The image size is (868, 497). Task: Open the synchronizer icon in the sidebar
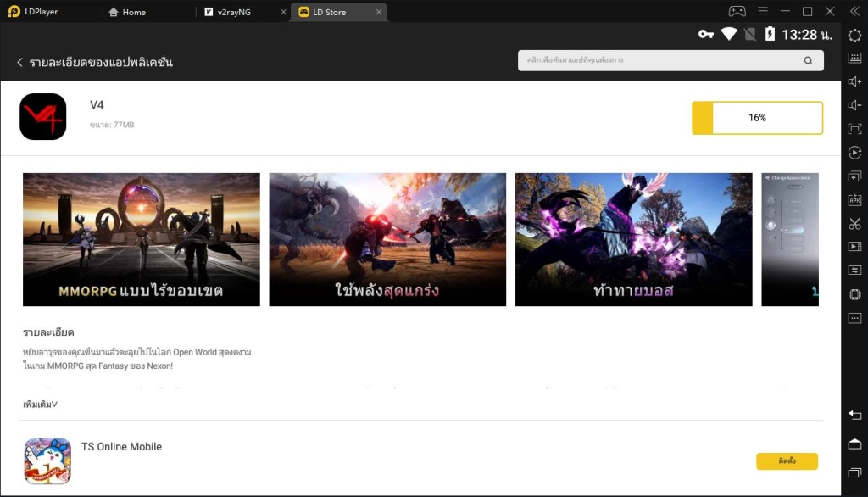pyautogui.click(x=854, y=271)
